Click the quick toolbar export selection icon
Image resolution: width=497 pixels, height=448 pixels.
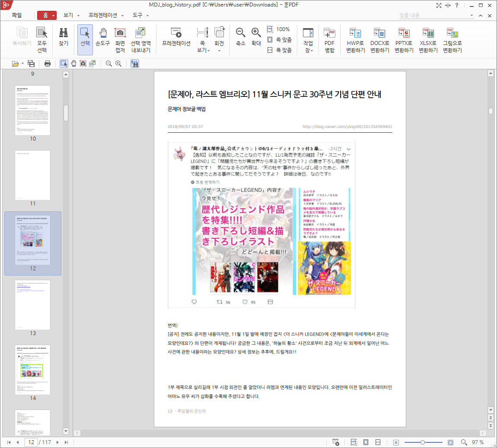(x=92, y=64)
